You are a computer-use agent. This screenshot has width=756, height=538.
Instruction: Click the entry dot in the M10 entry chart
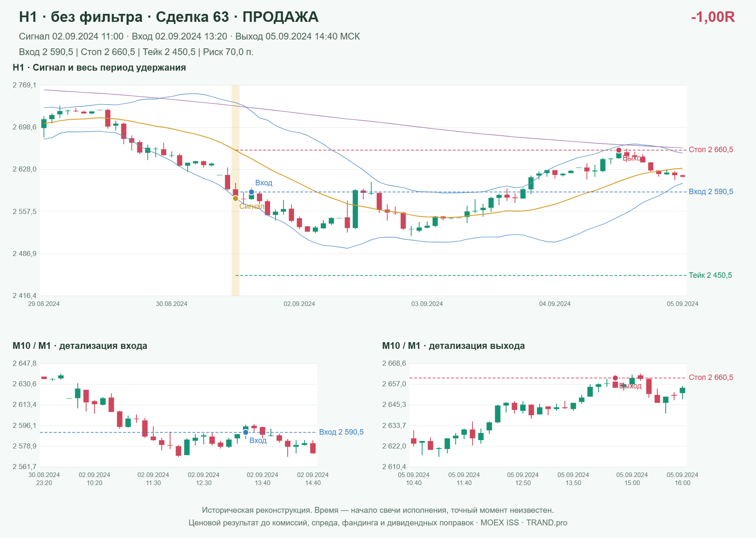pyautogui.click(x=246, y=432)
